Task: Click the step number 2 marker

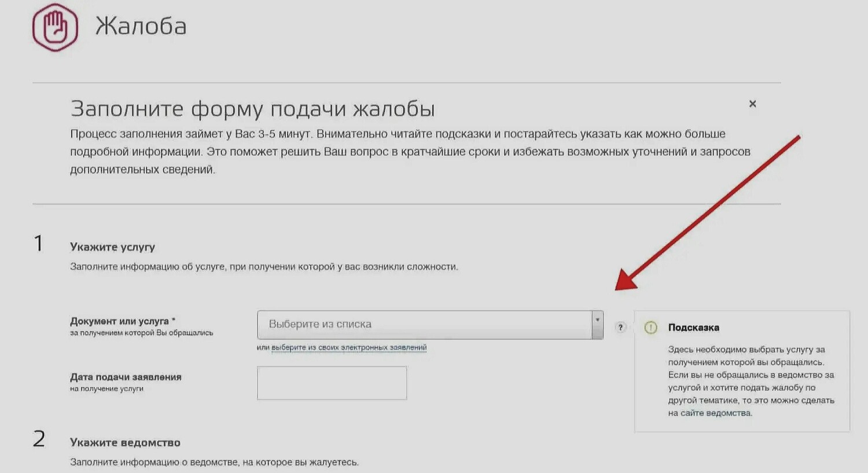Action: click(39, 439)
